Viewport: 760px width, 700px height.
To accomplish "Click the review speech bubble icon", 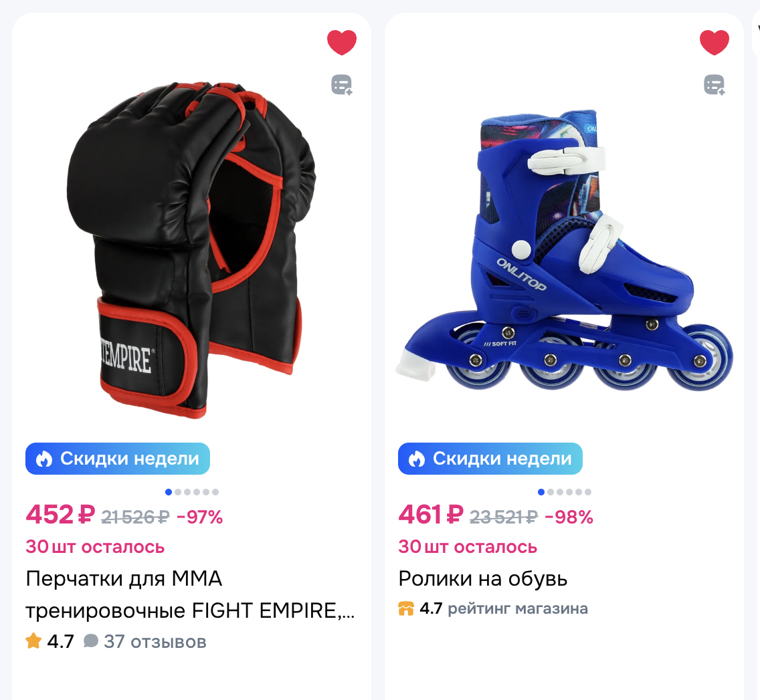I will click(90, 641).
